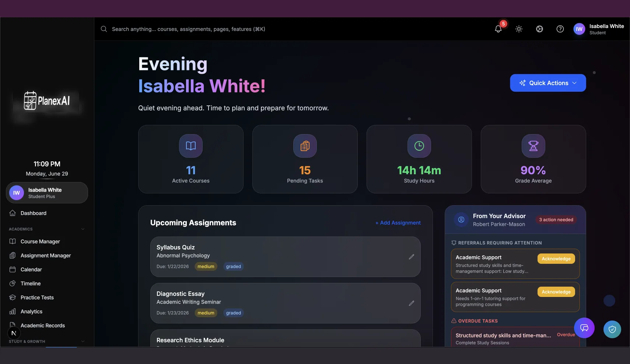
Task: Open the IW profile avatar in top bar
Action: pyautogui.click(x=579, y=29)
